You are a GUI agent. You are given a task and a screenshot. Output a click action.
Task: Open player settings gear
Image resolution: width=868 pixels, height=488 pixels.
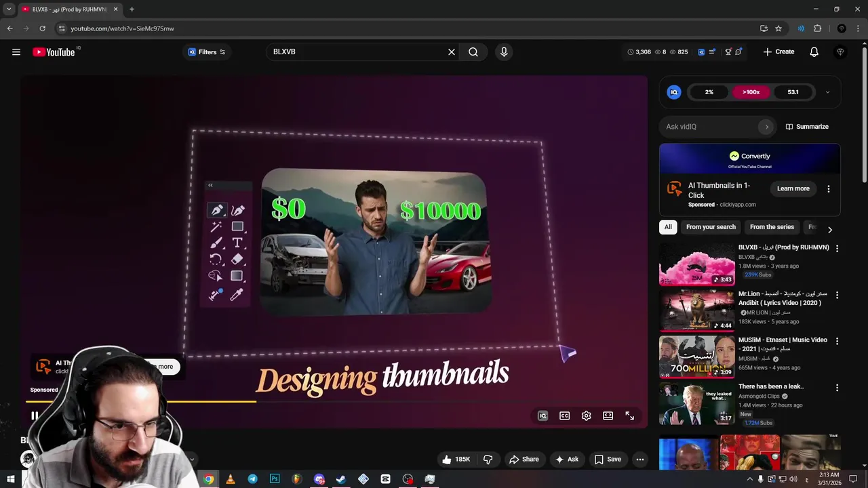[x=586, y=416]
